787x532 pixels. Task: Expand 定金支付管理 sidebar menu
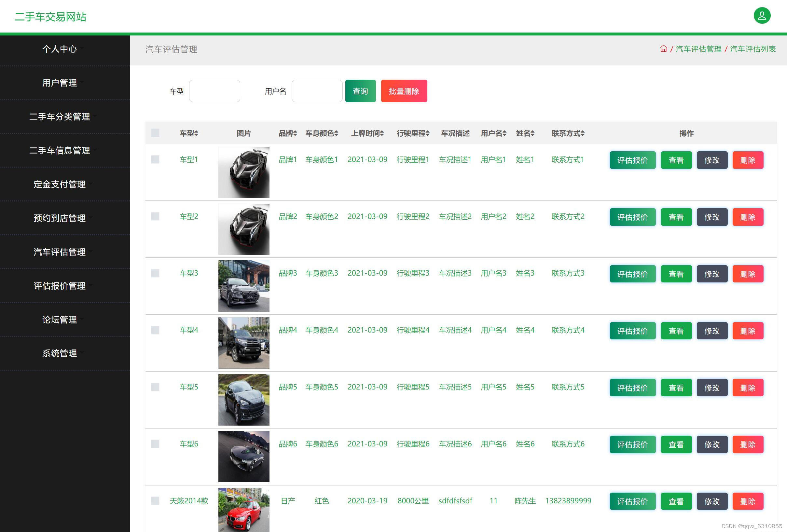(64, 184)
